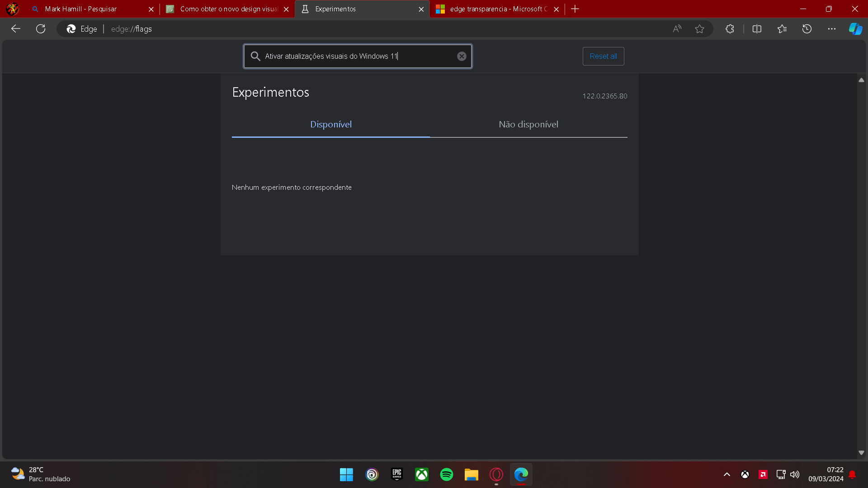The width and height of the screenshot is (868, 488).
Task: Open the Favorites list icon
Action: pos(782,29)
